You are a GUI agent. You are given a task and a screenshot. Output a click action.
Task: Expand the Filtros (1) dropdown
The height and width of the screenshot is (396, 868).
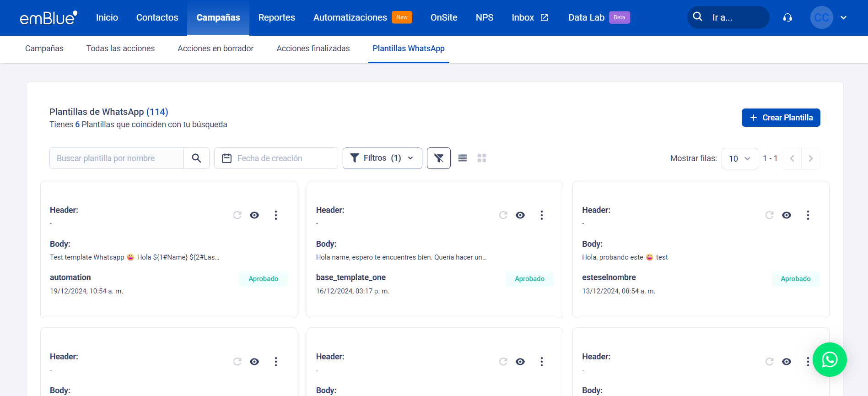pos(382,158)
